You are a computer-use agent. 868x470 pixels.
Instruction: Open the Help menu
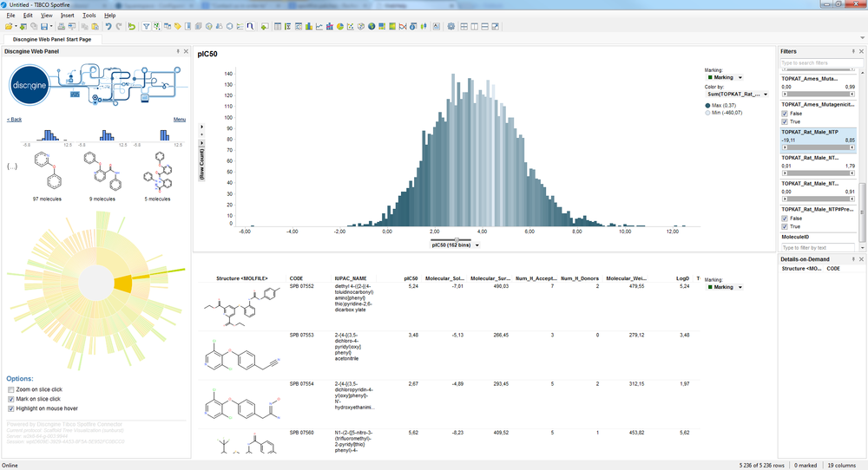pos(109,16)
